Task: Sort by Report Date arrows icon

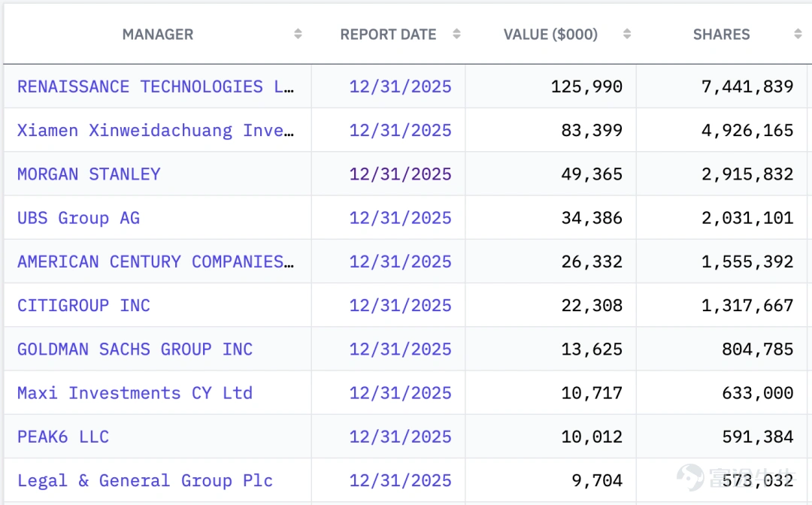Action: pos(456,34)
